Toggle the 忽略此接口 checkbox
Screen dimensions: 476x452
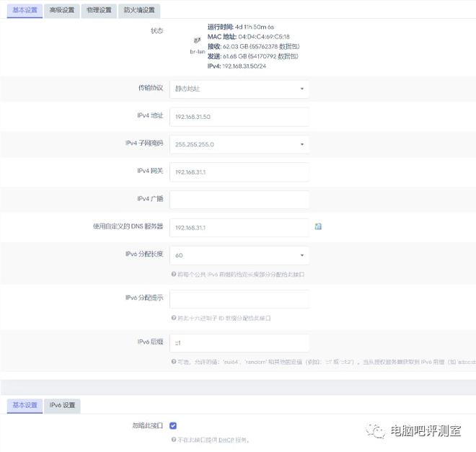pos(173,426)
